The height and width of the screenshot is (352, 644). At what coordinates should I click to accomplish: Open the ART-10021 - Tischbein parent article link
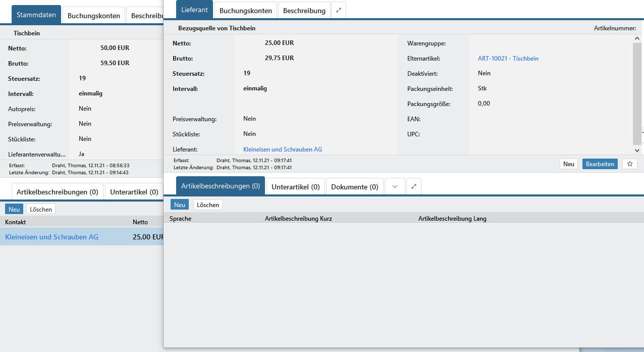[x=508, y=59]
